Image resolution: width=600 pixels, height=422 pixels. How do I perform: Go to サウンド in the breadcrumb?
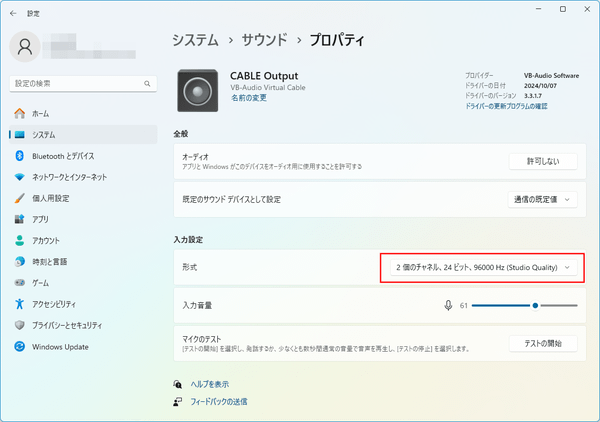(x=264, y=40)
